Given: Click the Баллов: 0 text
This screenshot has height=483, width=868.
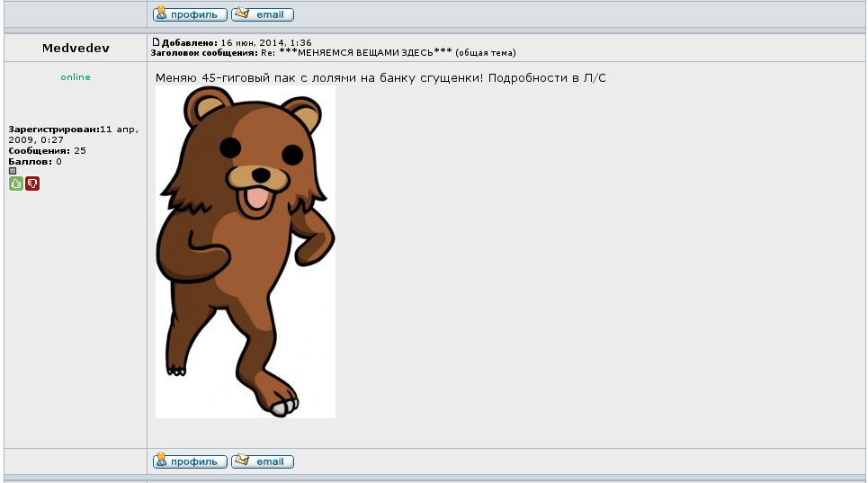Looking at the screenshot, I should [35, 162].
